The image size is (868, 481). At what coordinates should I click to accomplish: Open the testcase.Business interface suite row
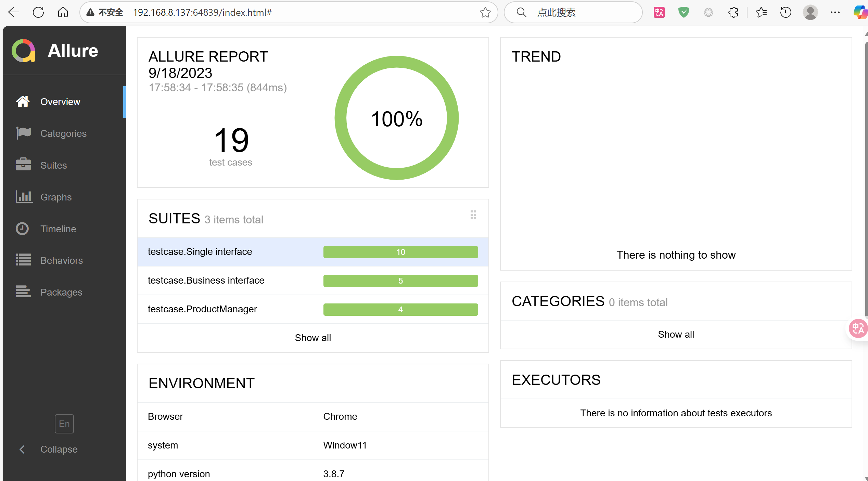pos(206,280)
